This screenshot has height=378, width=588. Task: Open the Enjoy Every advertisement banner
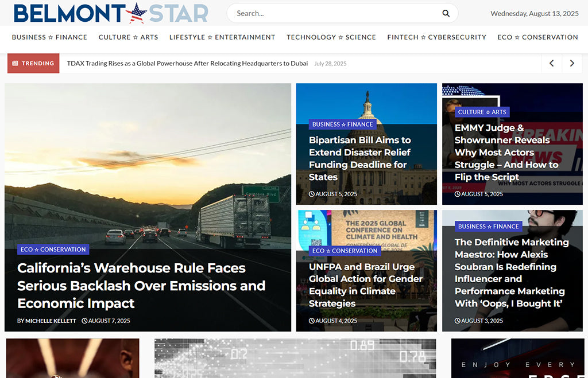(x=518, y=358)
